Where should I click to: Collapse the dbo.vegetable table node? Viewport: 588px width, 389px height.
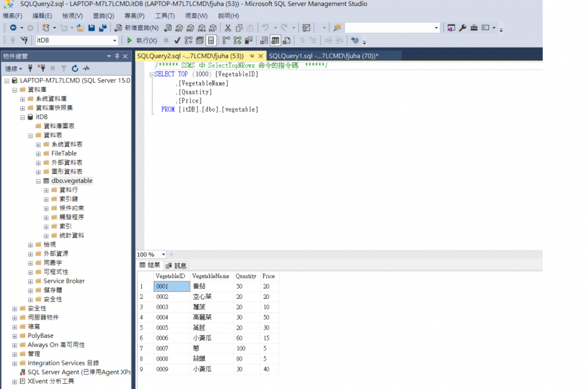pos(38,181)
